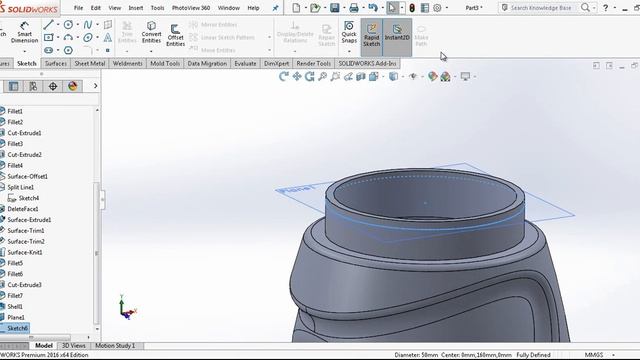Click the Edit Appearance icon

click(433, 76)
